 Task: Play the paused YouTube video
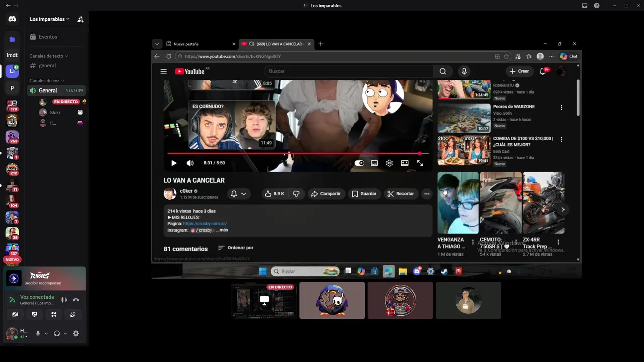tap(174, 163)
